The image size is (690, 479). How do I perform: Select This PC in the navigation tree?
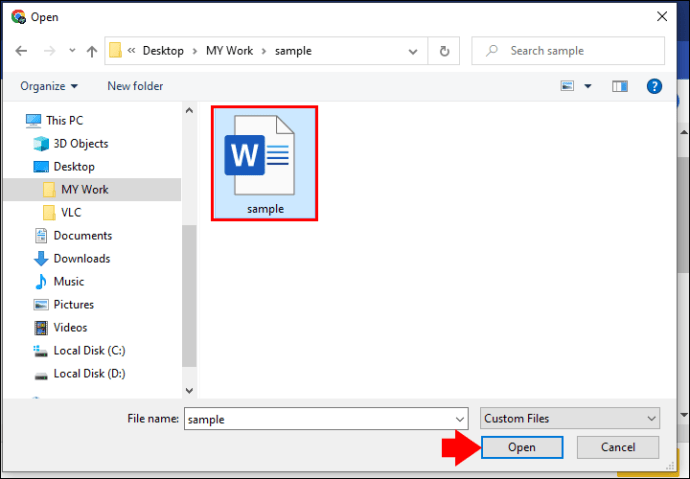click(x=64, y=121)
